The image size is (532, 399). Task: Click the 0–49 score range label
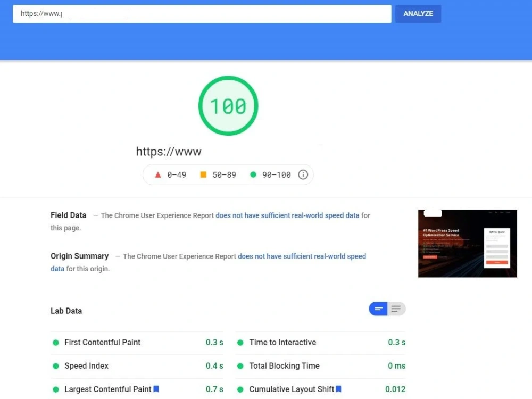coord(177,174)
